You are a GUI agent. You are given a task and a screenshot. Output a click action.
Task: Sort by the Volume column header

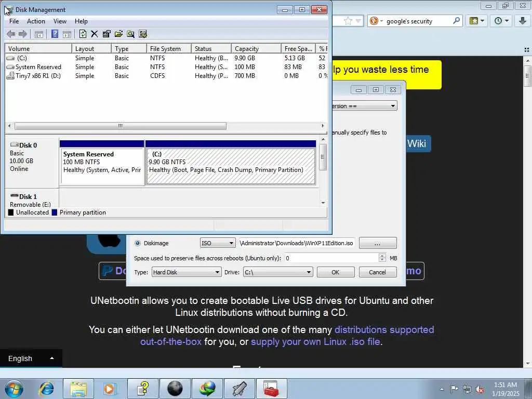(38, 48)
